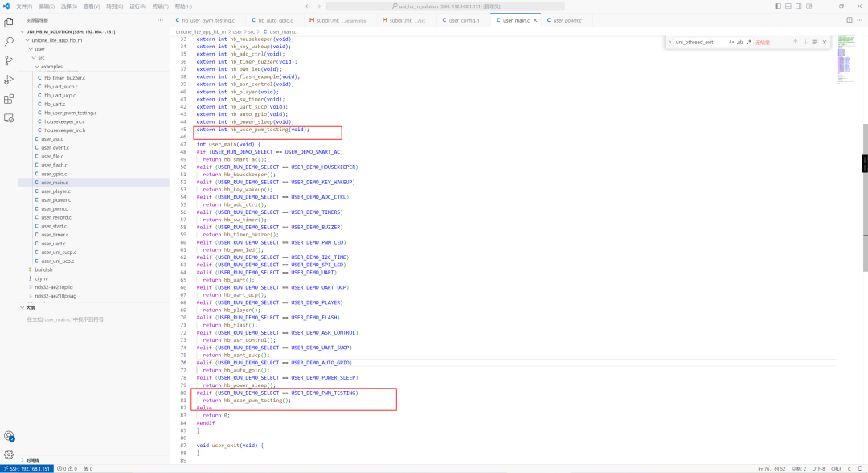Open the Source Control view
Image resolution: width=868 pixels, height=473 pixels.
(9, 61)
